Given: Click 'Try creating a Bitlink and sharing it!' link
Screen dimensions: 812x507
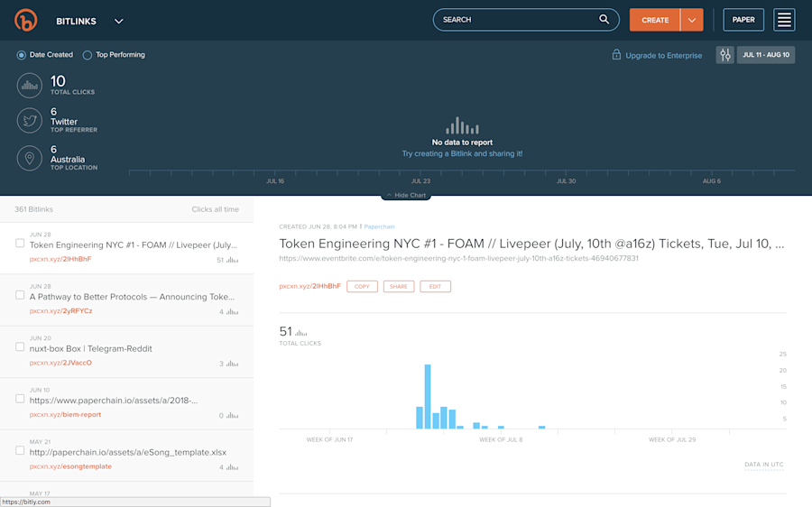Looking at the screenshot, I should pos(462,153).
